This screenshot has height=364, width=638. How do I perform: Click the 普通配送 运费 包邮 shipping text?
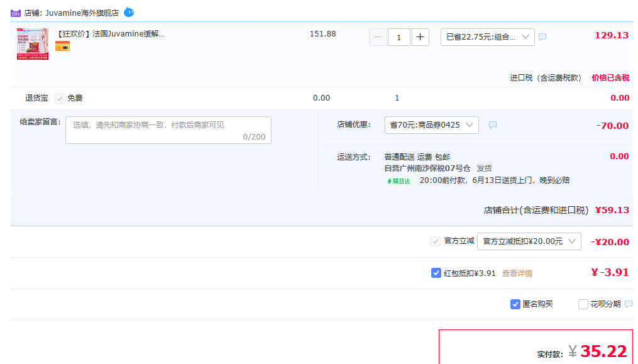point(417,157)
